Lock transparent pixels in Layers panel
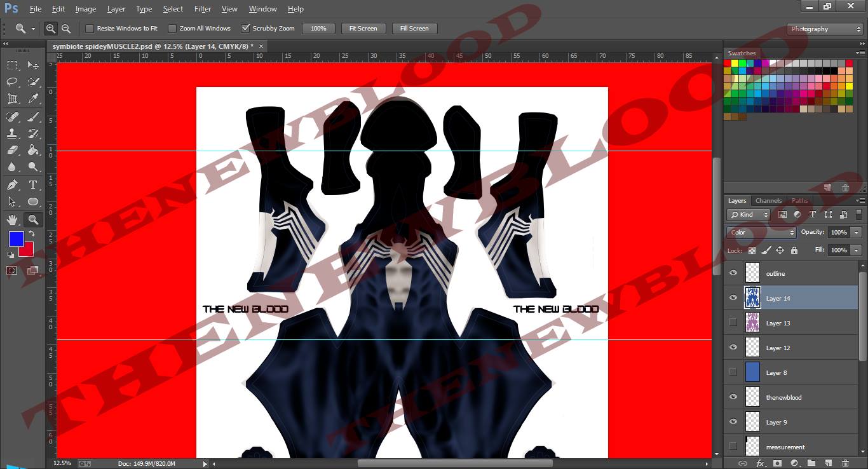The image size is (868, 469). click(752, 250)
